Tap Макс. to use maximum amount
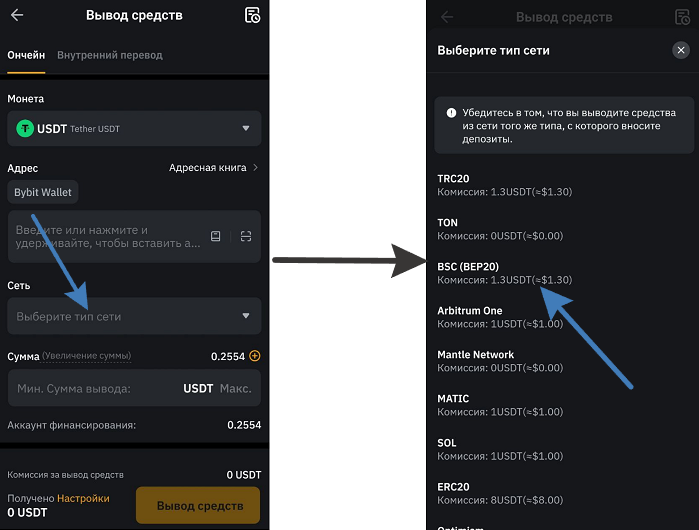Screen dimensions: 699x530 [x=235, y=388]
